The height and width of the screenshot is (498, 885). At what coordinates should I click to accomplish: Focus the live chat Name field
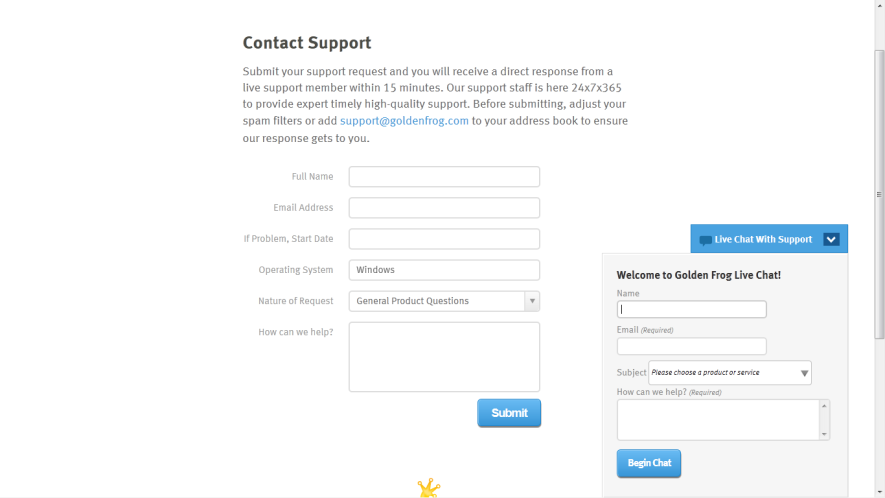[691, 309]
